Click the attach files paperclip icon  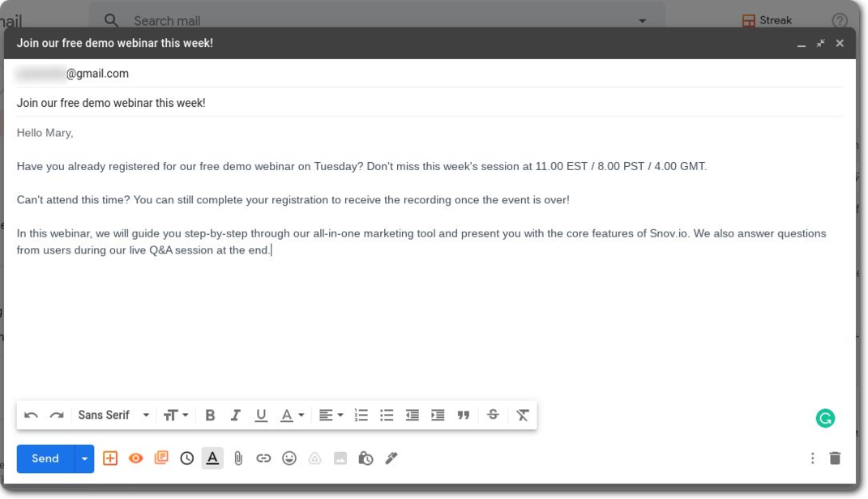[238, 458]
